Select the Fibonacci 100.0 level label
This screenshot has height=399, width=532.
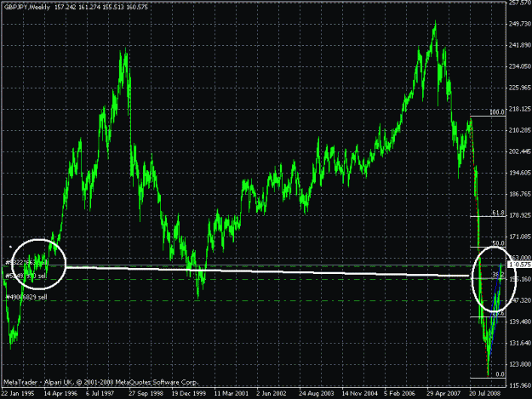[497, 112]
